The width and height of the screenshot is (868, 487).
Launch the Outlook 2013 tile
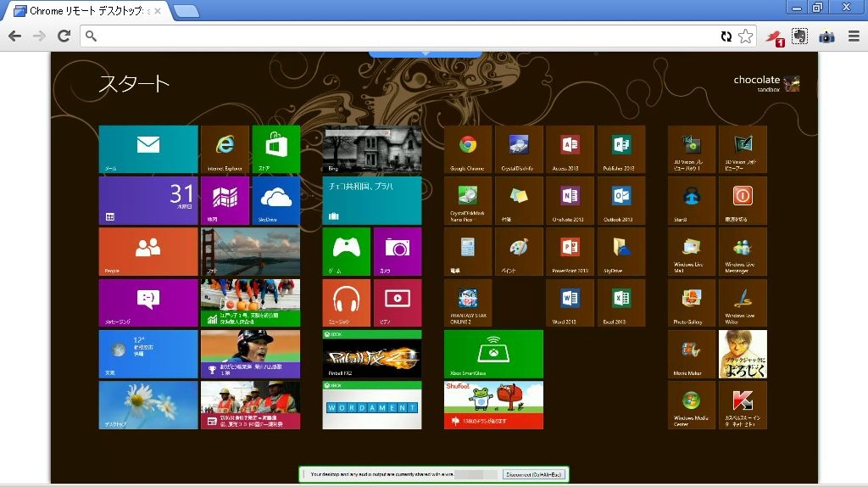[x=621, y=200]
